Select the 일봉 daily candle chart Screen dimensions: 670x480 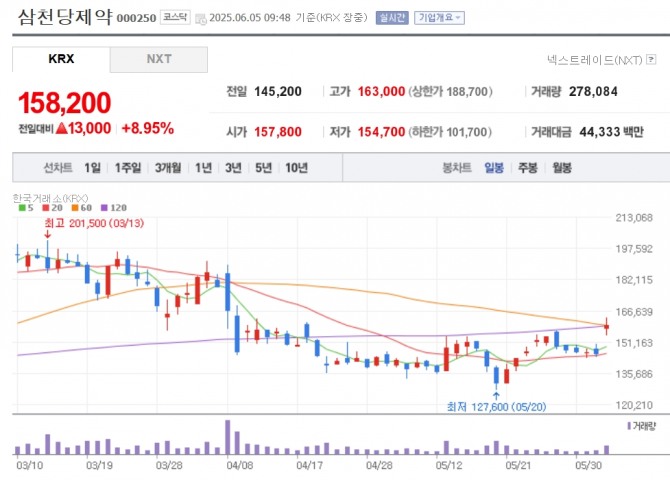point(494,168)
